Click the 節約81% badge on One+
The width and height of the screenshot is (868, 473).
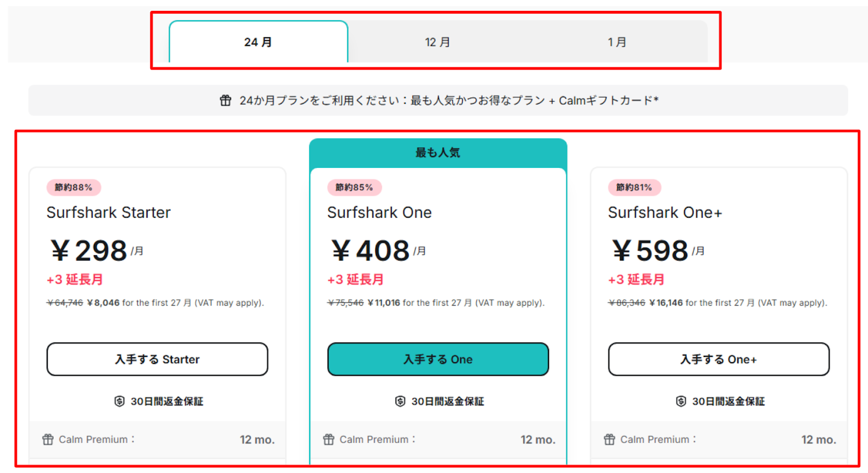coord(634,187)
